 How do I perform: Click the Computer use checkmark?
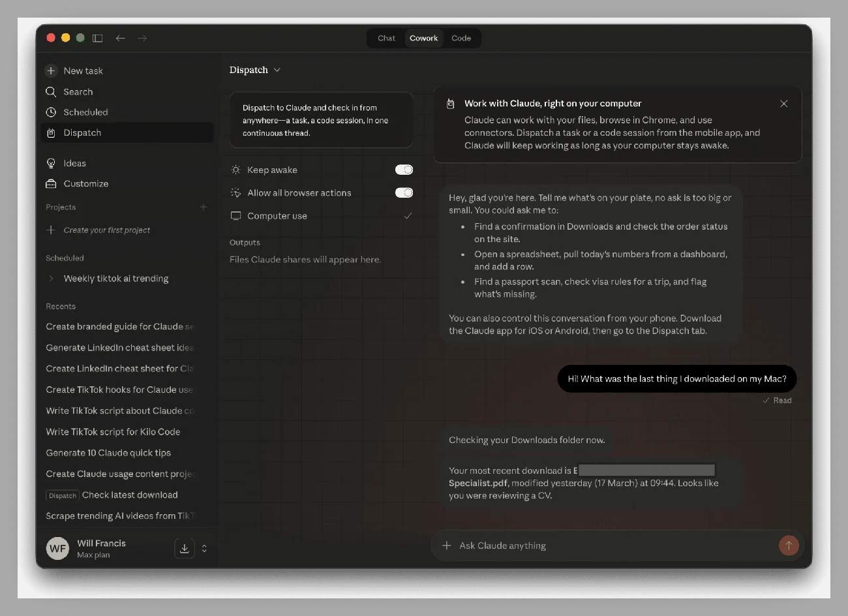(x=408, y=216)
